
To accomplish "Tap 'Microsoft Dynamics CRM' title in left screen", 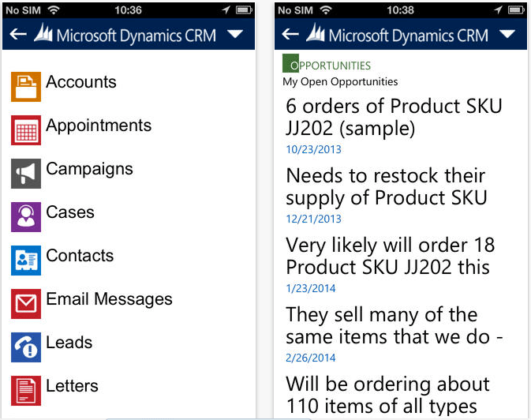I will (136, 36).
